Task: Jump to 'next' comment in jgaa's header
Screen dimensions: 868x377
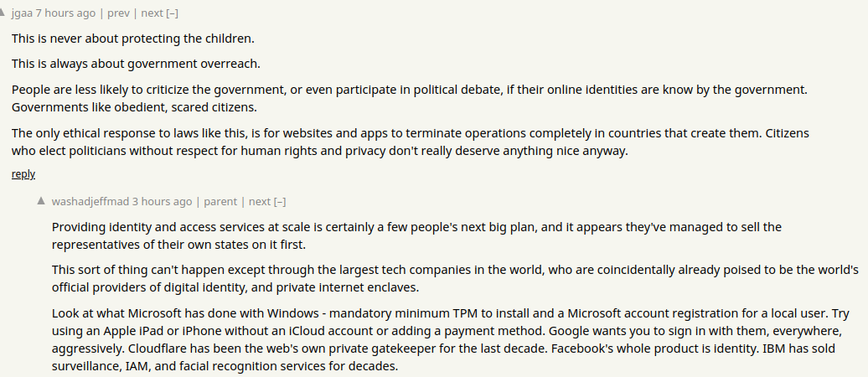Action: click(x=152, y=13)
